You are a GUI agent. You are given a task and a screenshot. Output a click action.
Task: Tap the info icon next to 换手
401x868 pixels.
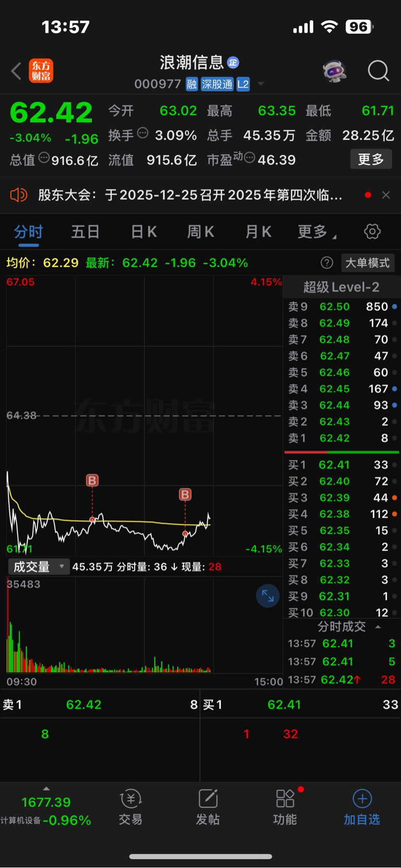[143, 133]
